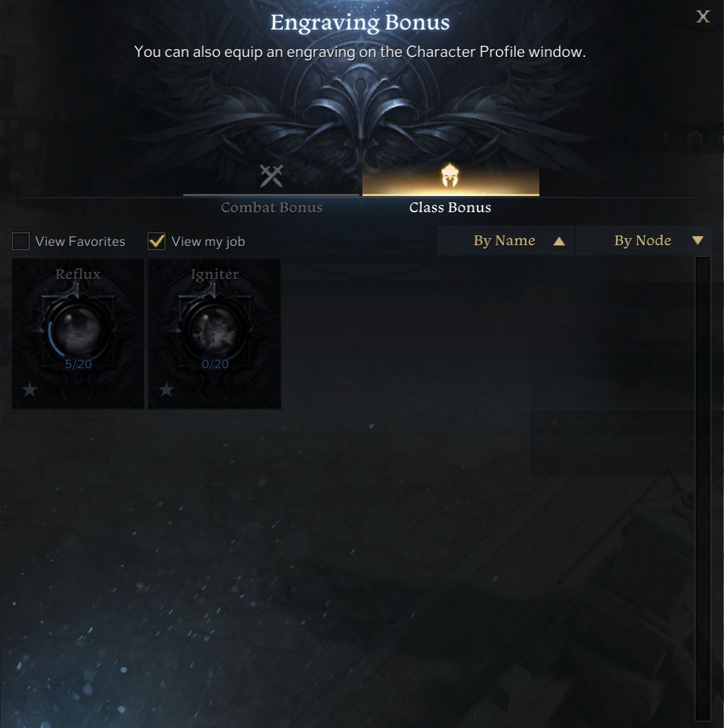Click the By Name ascending arrow
The image size is (724, 728).
point(559,241)
